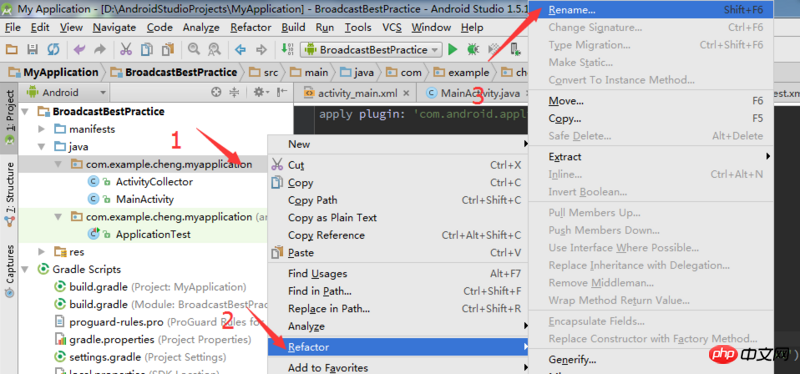Viewport: 800px width, 374px height.
Task: Click Scroll from Source target icon
Action: click(216, 92)
